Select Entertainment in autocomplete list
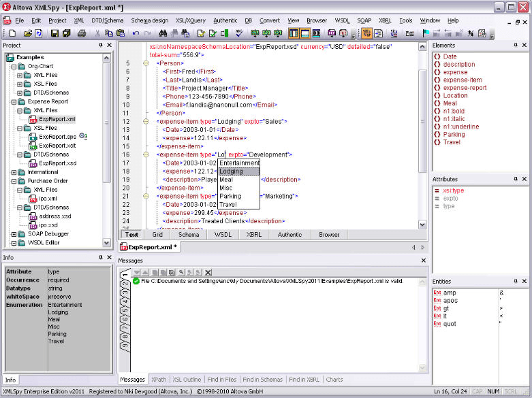Viewport: 532px width, 398px height. tap(239, 163)
